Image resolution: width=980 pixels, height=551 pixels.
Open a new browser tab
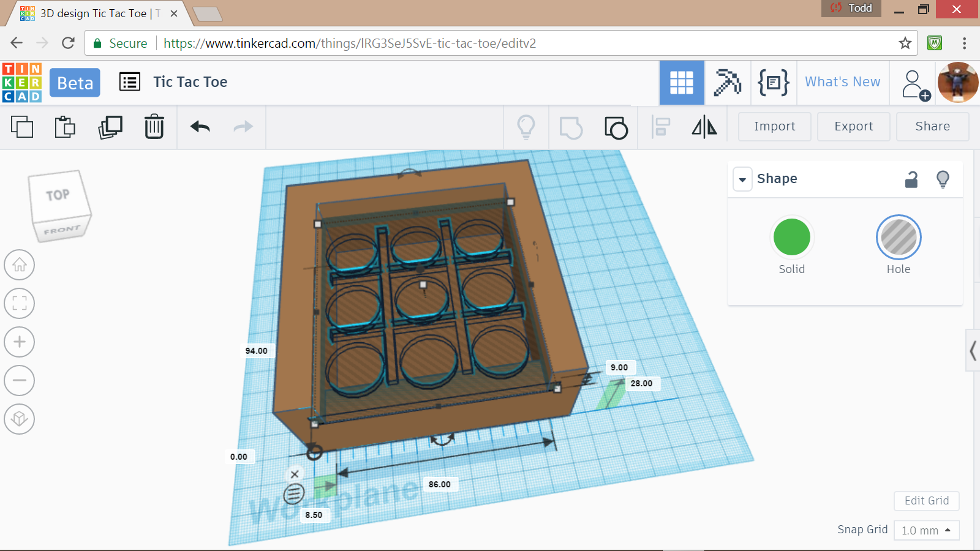(208, 14)
